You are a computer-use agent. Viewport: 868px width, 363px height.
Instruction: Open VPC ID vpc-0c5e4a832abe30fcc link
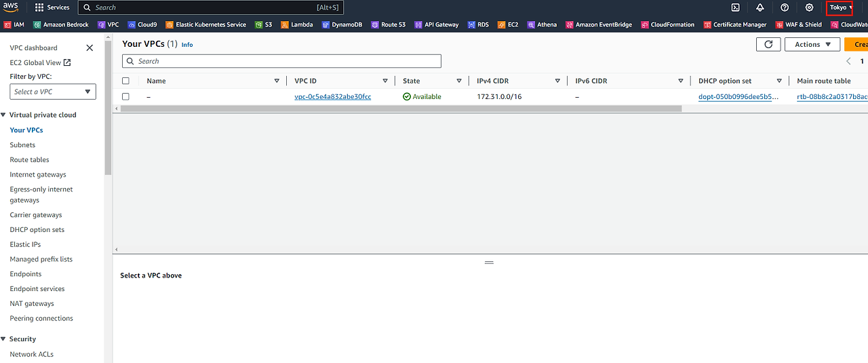click(333, 96)
